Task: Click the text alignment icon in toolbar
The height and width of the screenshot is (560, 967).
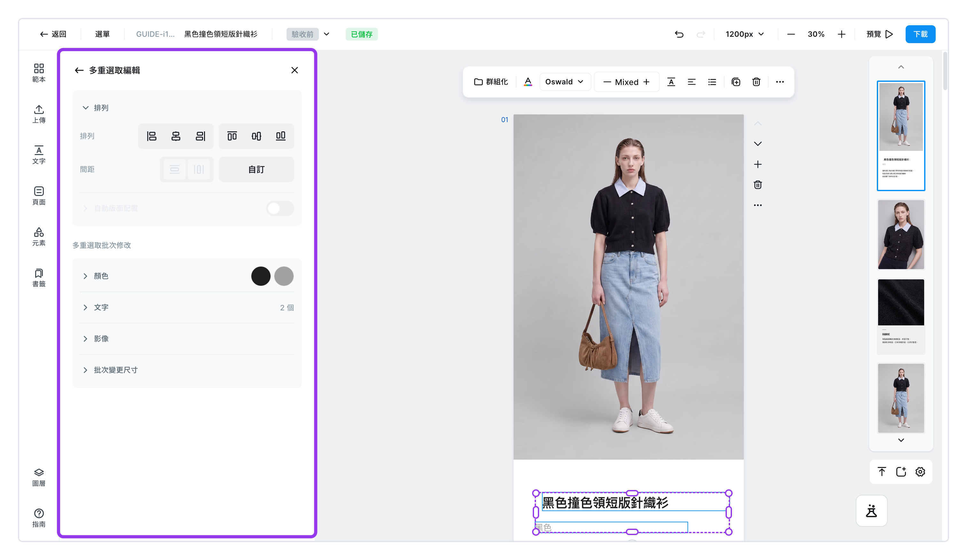Action: pyautogui.click(x=691, y=82)
